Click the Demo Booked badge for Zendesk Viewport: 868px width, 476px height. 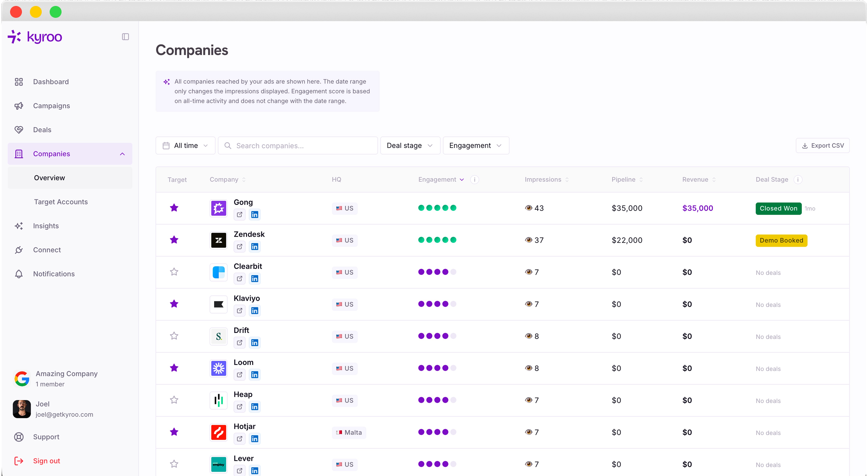(781, 240)
